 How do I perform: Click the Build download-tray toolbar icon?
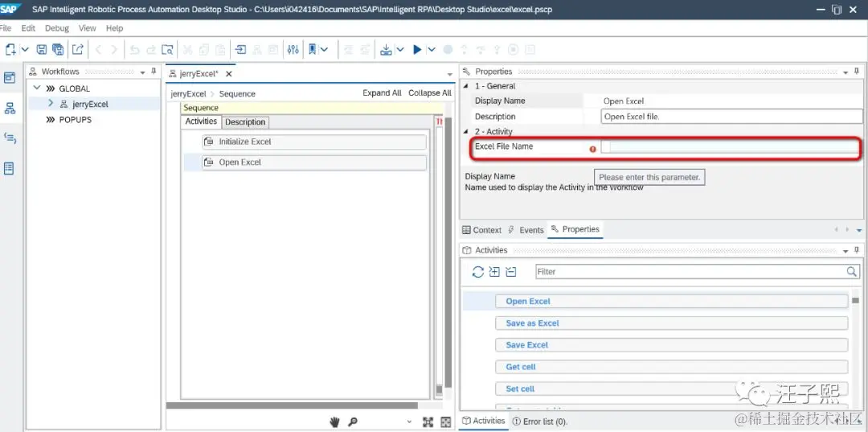tap(386, 50)
